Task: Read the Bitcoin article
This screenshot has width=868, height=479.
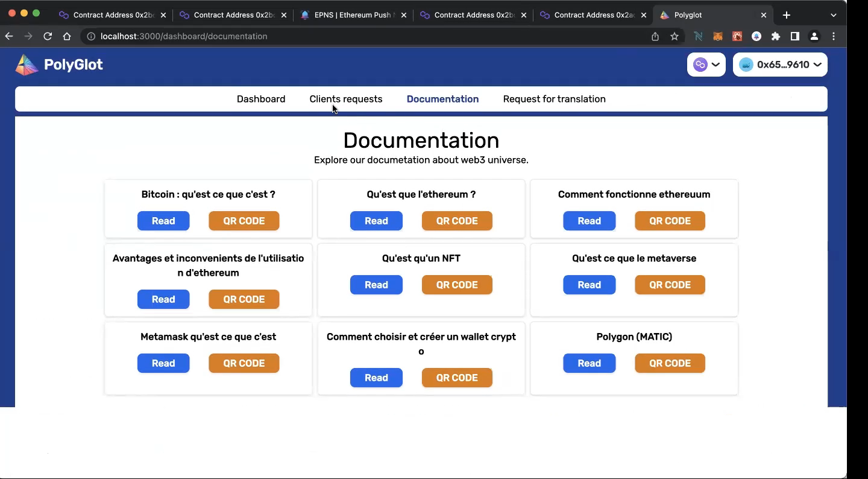Action: click(x=163, y=221)
